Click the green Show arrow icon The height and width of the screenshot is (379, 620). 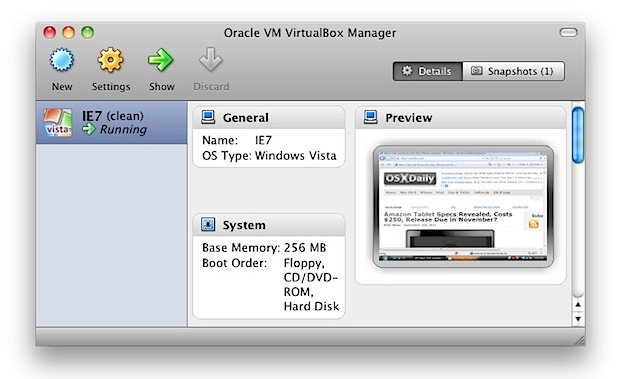tap(161, 60)
